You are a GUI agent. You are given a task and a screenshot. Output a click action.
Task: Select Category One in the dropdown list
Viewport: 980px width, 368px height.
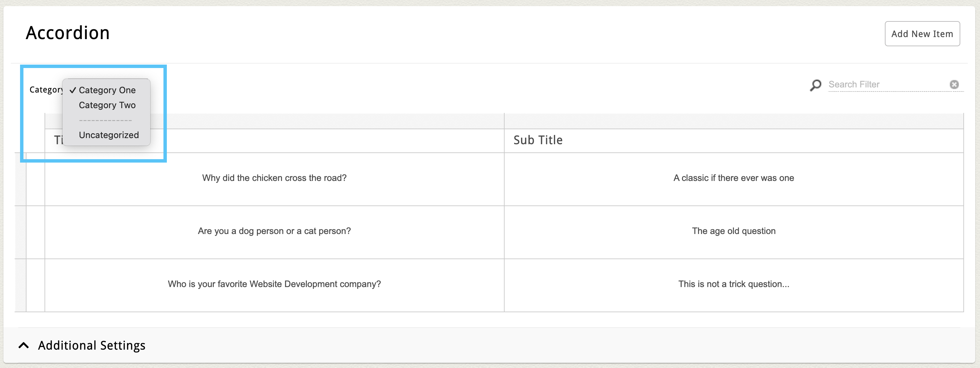(x=107, y=90)
